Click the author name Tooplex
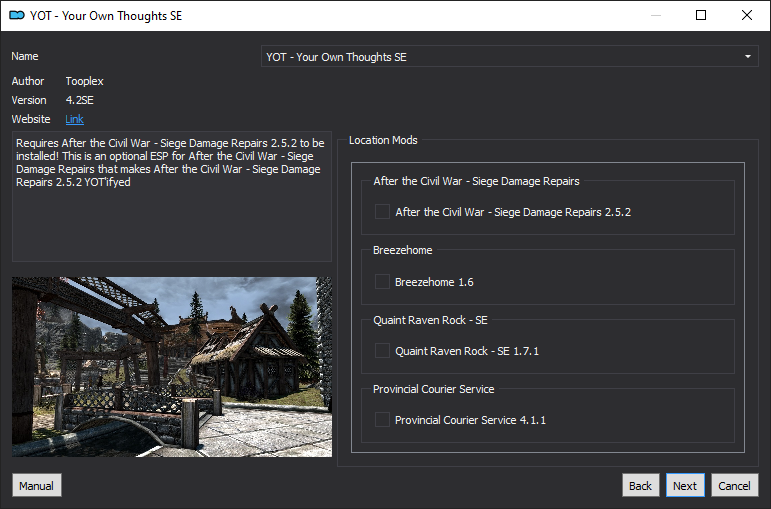Viewport: 771px width, 509px height. tap(85, 81)
